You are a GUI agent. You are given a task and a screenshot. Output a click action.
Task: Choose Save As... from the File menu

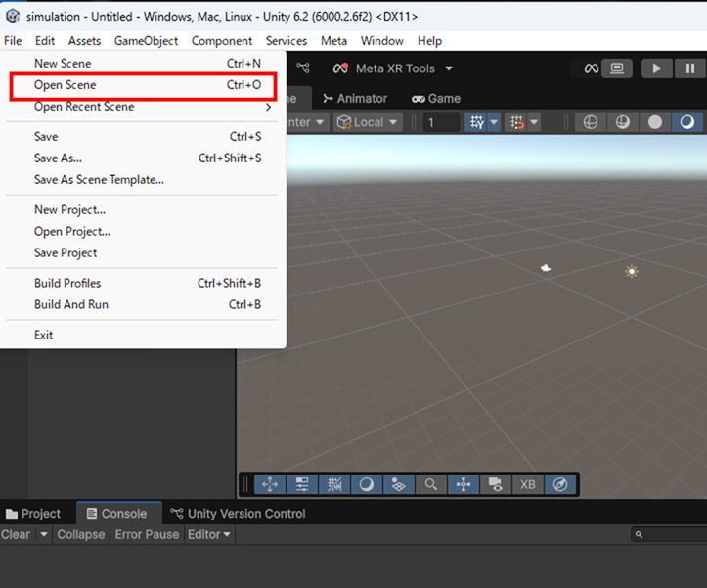point(144,158)
